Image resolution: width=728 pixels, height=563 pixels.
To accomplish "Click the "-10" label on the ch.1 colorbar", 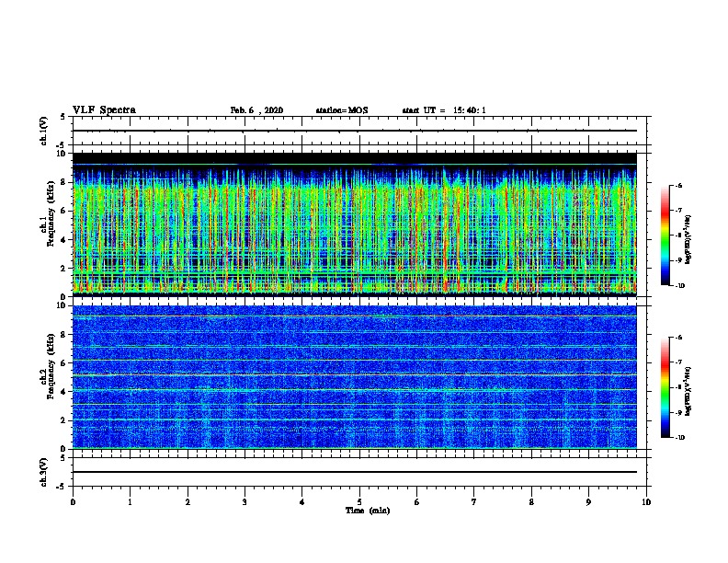I will (x=680, y=286).
